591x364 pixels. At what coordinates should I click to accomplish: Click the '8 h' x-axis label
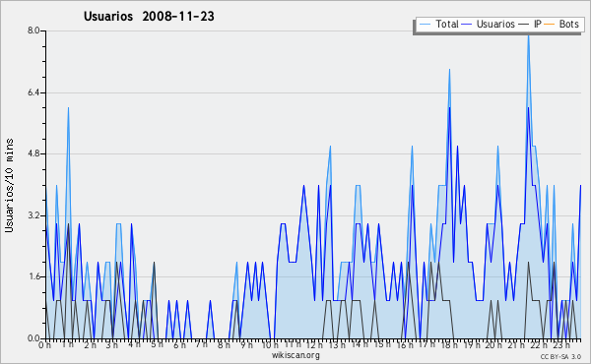coord(224,345)
